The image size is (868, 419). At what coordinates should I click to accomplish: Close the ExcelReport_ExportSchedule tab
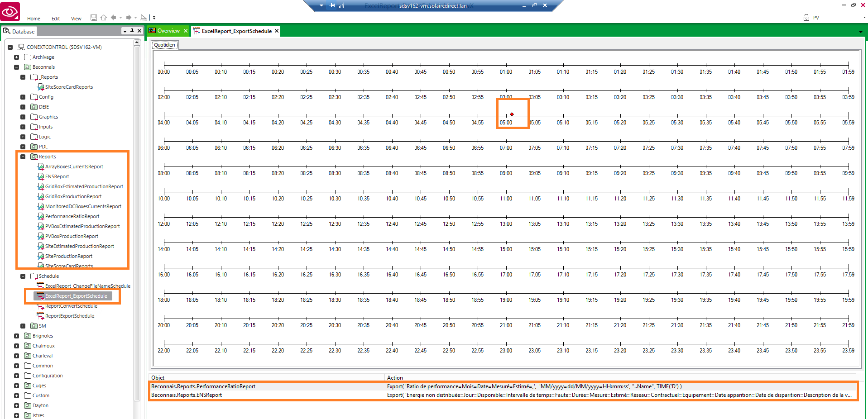[277, 31]
